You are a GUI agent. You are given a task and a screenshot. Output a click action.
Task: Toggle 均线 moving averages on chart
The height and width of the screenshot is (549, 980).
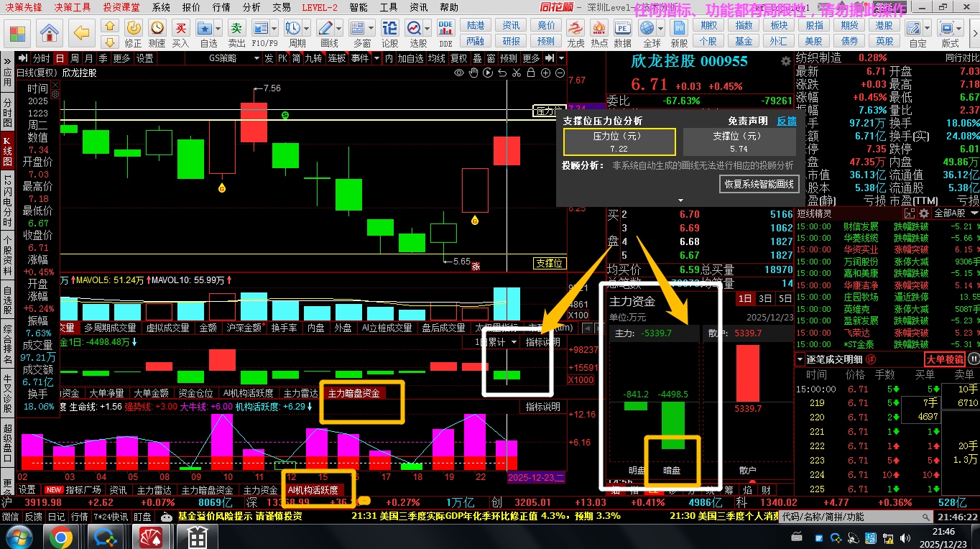click(436, 58)
